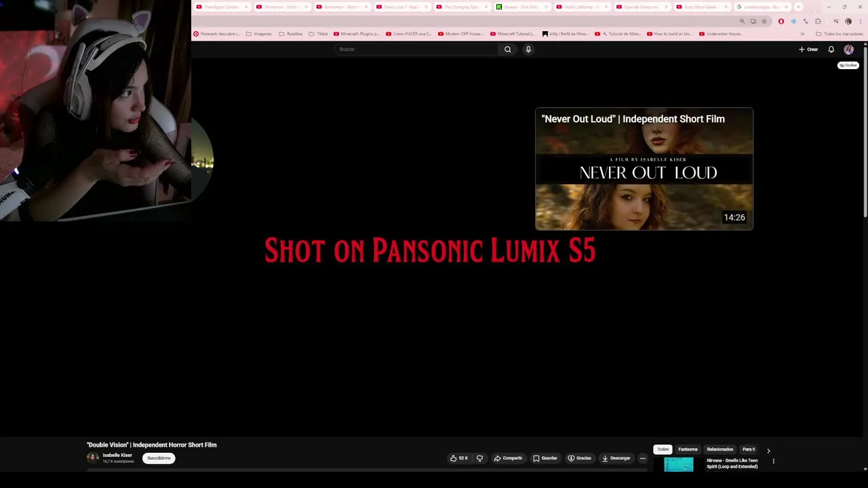This screenshot has height=488, width=868.
Task: Open Modern Cliff House bookmark
Action: 460,34
